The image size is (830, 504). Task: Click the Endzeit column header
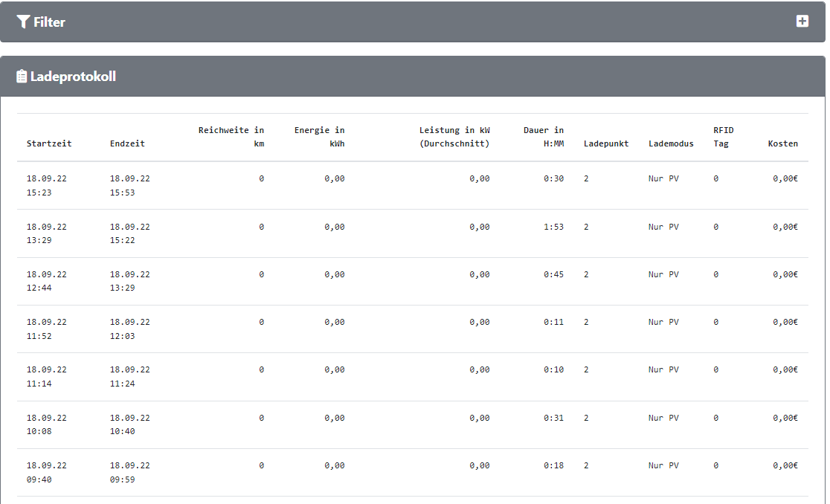(x=127, y=143)
